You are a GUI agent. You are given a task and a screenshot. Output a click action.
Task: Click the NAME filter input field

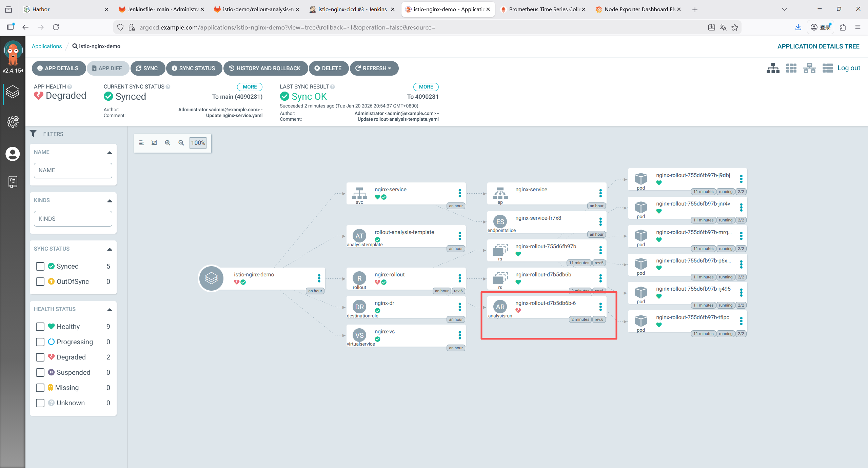(x=73, y=170)
